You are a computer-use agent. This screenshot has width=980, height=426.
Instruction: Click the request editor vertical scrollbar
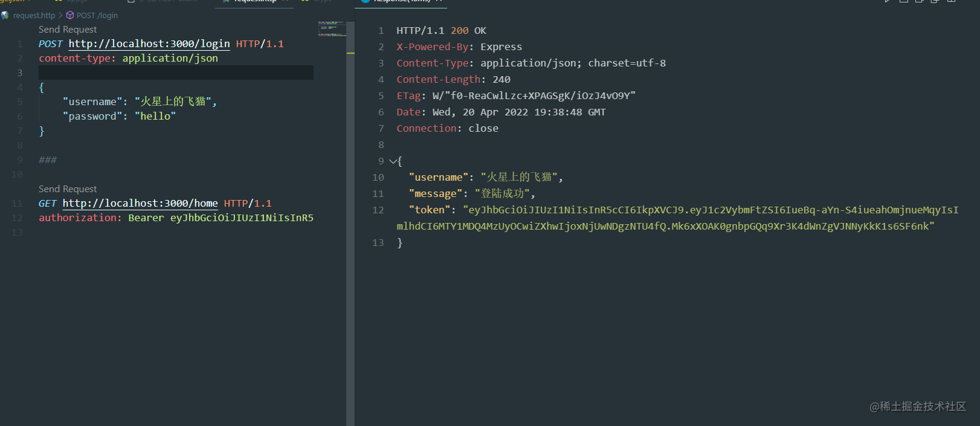[350, 224]
